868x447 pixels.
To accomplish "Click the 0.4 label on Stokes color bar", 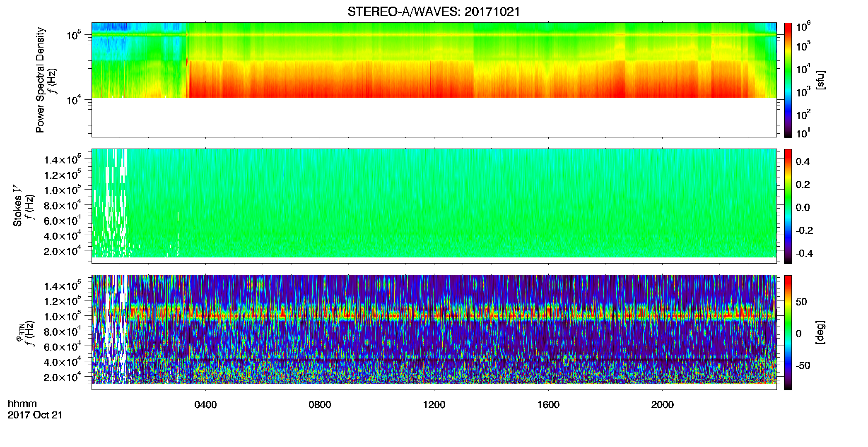I will pyautogui.click(x=803, y=162).
